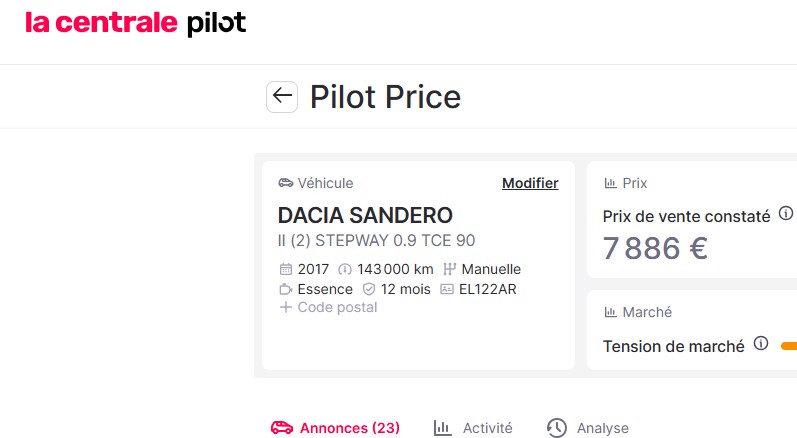Click the la centrale pilot logo

tap(136, 23)
